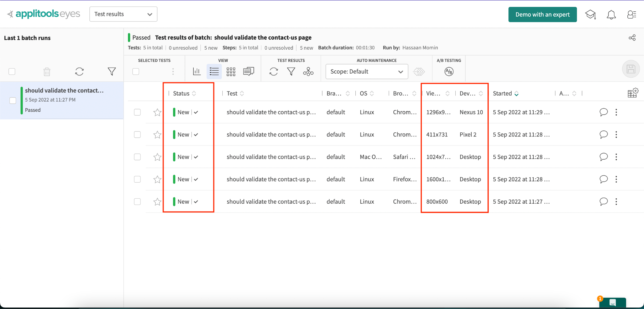644x309 pixels.
Task: Open the batch runs filter funnel
Action: (x=112, y=72)
